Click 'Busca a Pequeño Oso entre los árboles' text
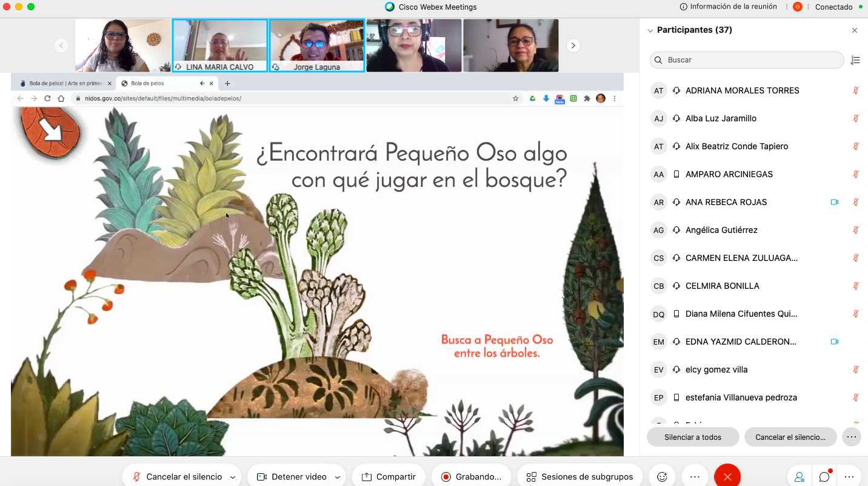Viewport: 868px width, 486px height. 497,346
